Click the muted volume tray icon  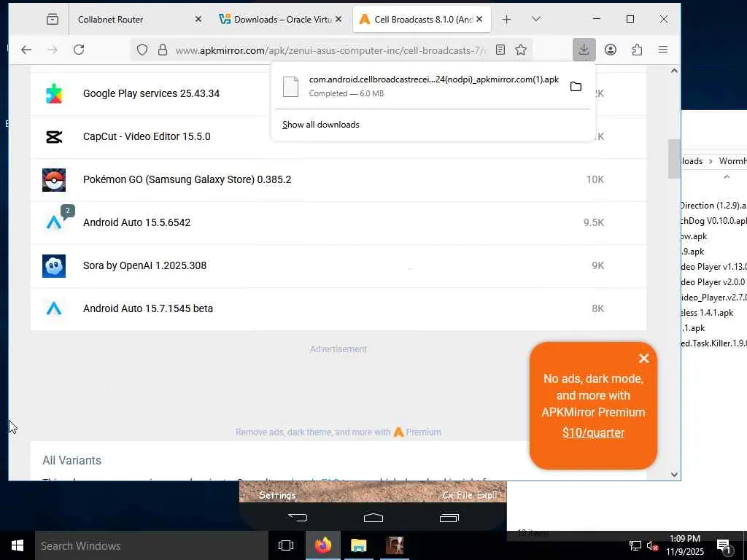652,545
